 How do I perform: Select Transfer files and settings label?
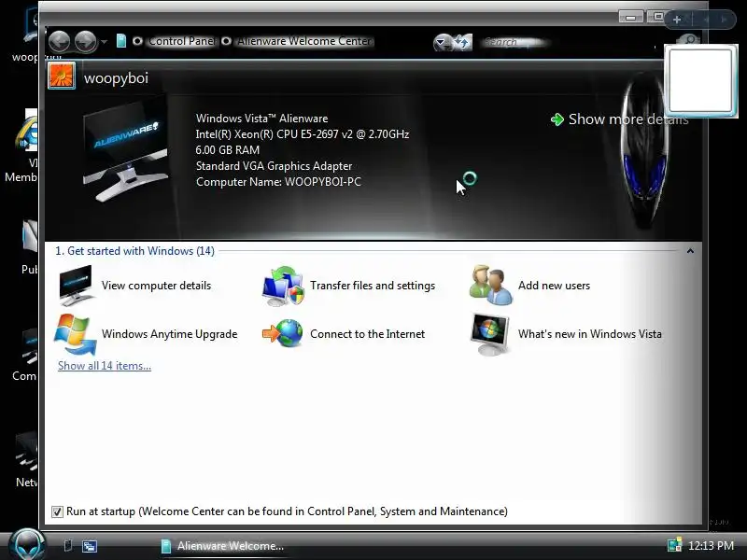[373, 286]
